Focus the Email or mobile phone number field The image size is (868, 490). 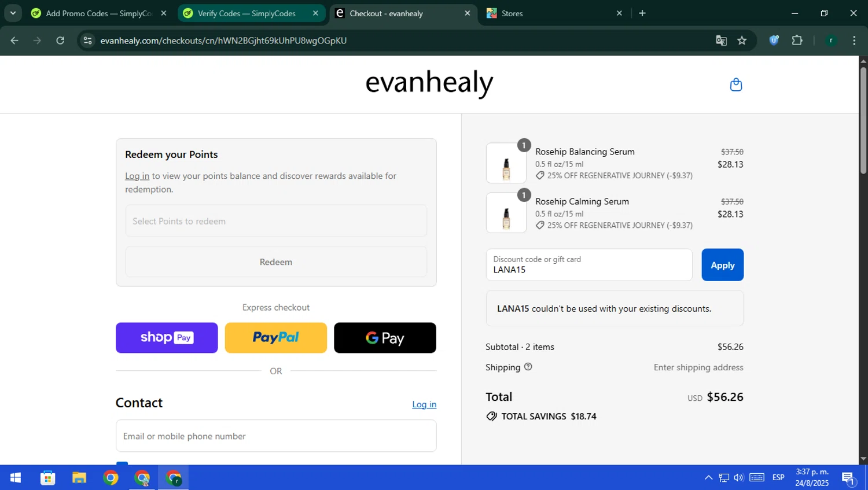pos(276,436)
